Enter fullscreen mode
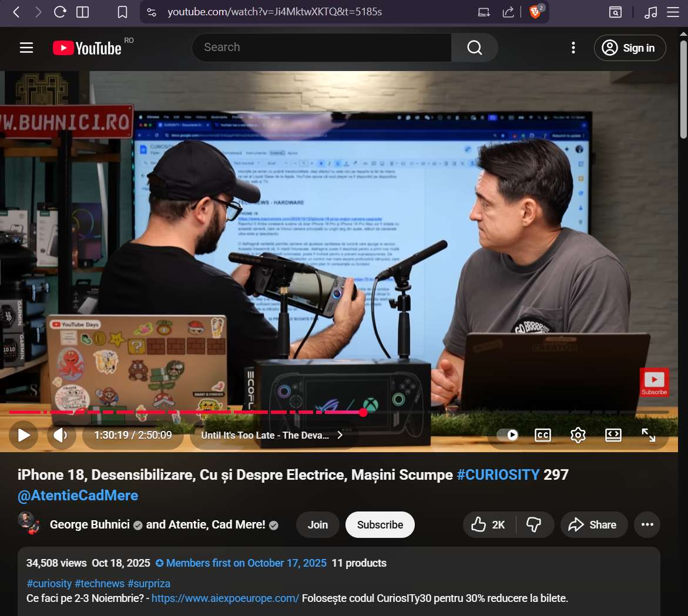Viewport: 688px width, 616px height. (x=648, y=435)
